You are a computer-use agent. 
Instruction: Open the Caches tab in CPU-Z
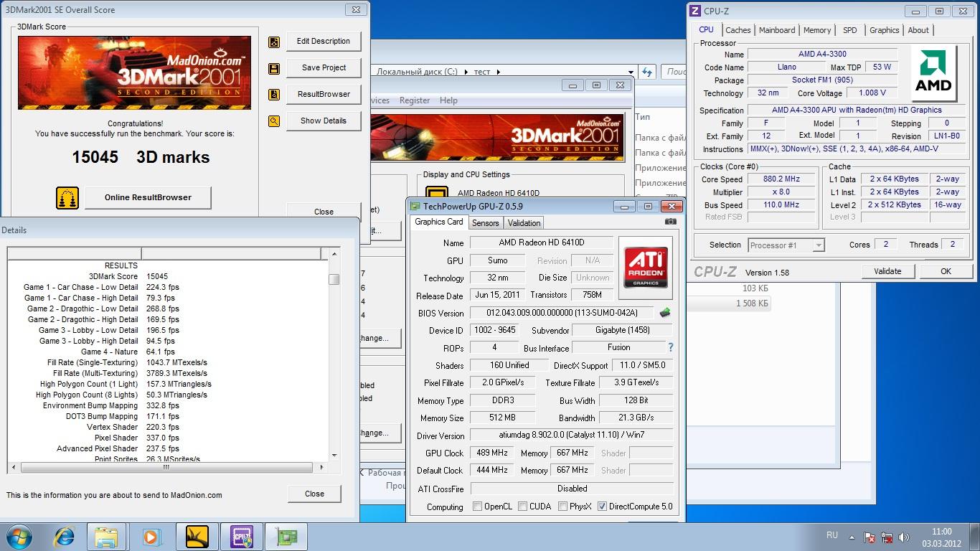(x=738, y=30)
